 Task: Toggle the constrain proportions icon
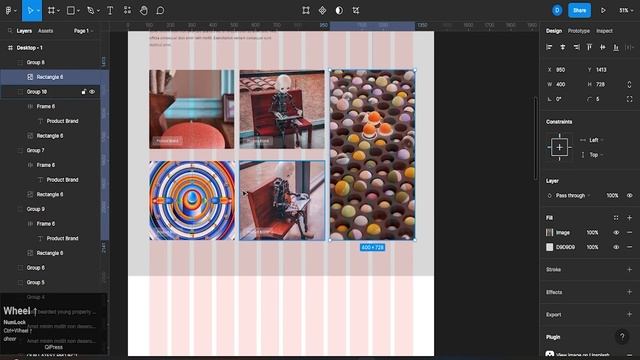point(629,84)
